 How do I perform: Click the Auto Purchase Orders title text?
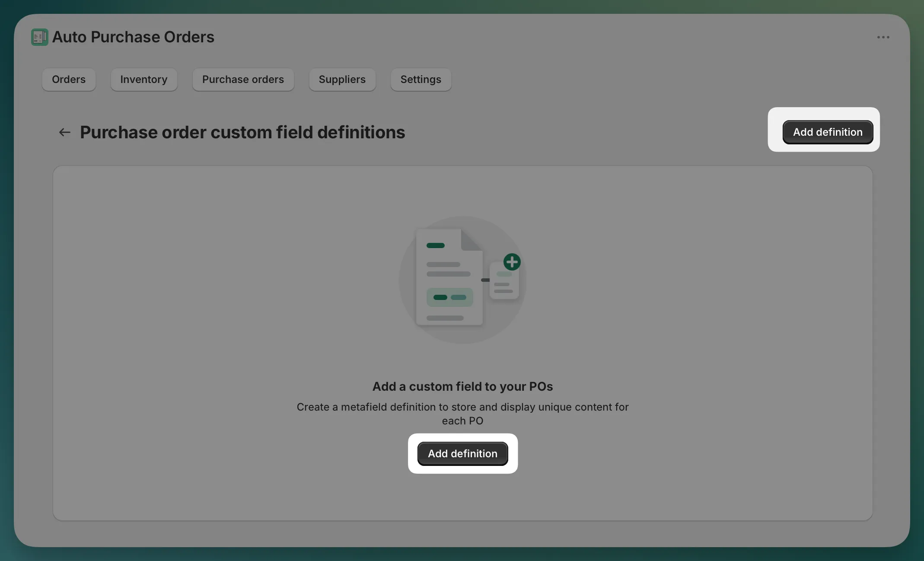133,37
